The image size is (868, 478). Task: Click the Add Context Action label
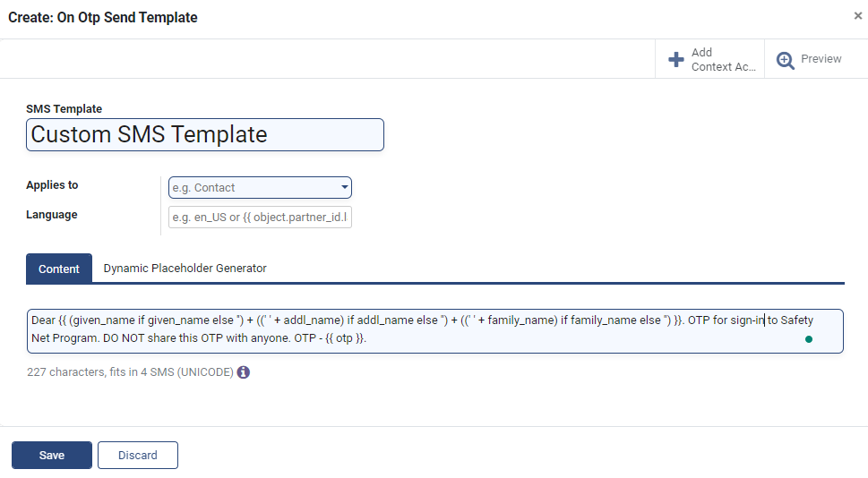723,59
